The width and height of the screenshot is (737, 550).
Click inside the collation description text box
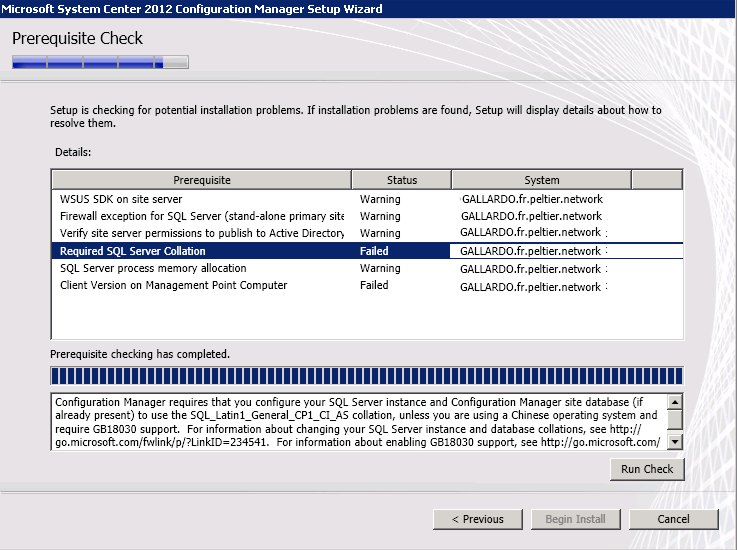click(360, 422)
